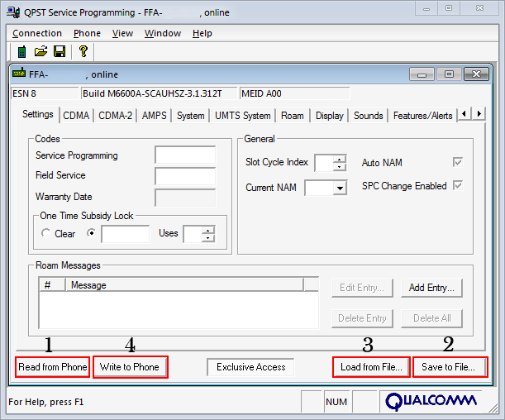Screen dimensions: 505x420
Task: Expand the Current NAM dropdown
Action: tap(340, 189)
